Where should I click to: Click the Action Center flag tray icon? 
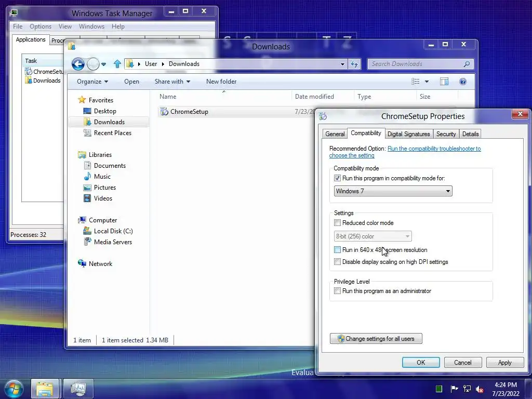tap(454, 389)
